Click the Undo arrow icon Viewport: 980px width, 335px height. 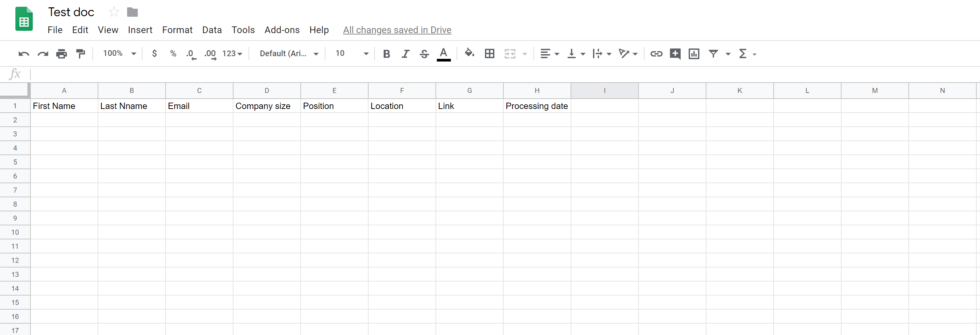(x=24, y=53)
